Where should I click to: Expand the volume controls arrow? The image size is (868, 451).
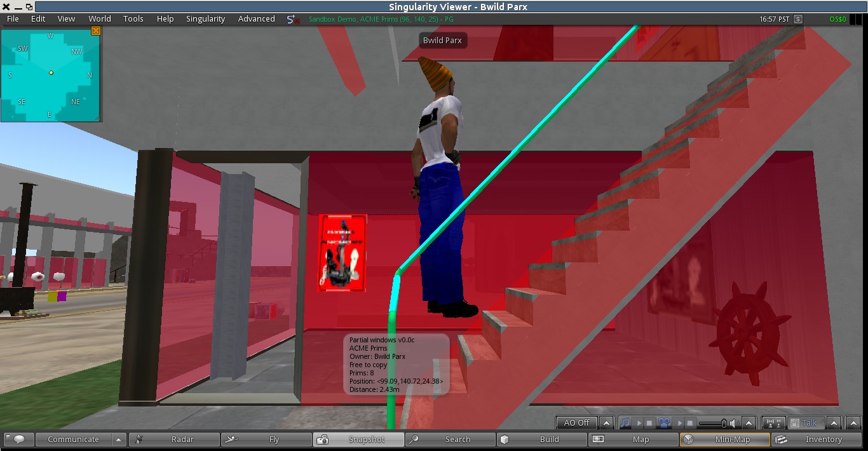tap(749, 423)
